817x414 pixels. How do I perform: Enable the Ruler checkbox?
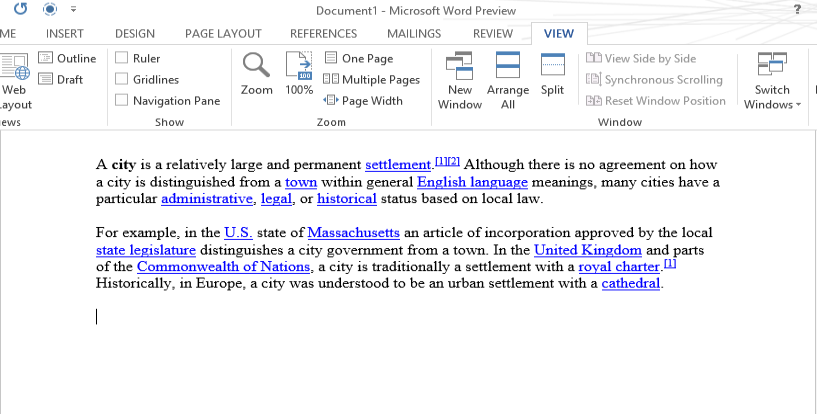[121, 57]
